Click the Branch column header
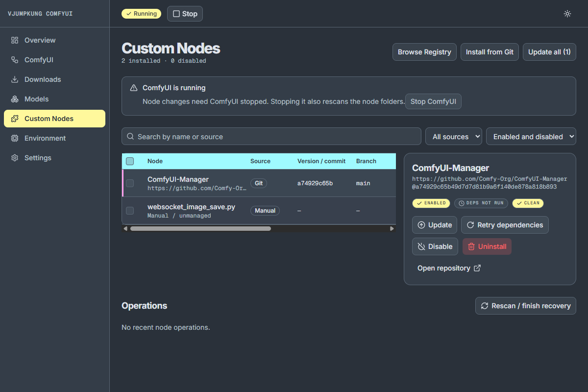Image resolution: width=588 pixels, height=392 pixels. pyautogui.click(x=366, y=161)
